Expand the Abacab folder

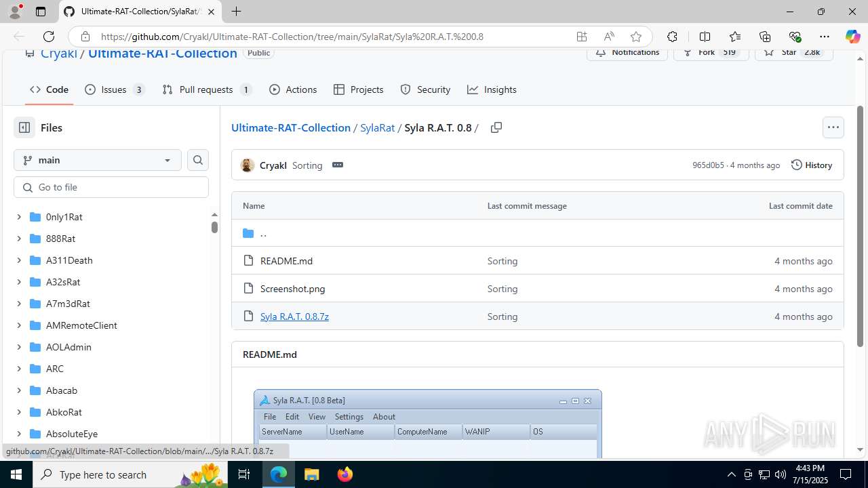point(19,390)
